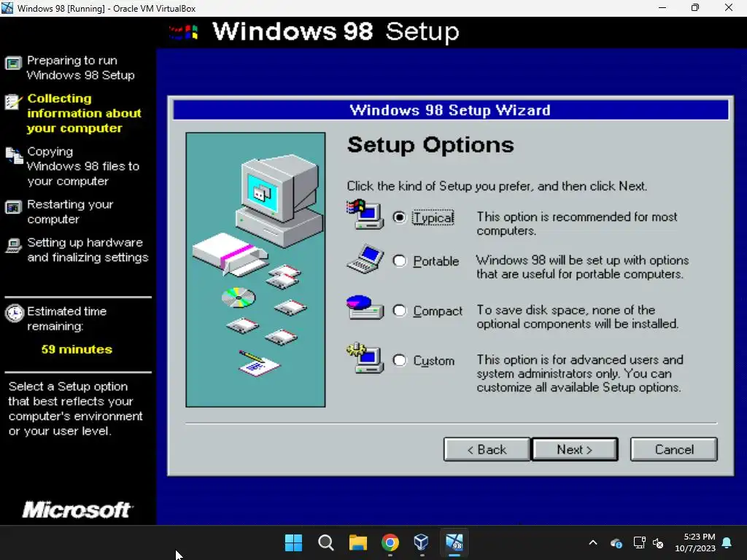The width and height of the screenshot is (747, 560).
Task: Click the 'Setup Options' heading
Action: tap(430, 145)
